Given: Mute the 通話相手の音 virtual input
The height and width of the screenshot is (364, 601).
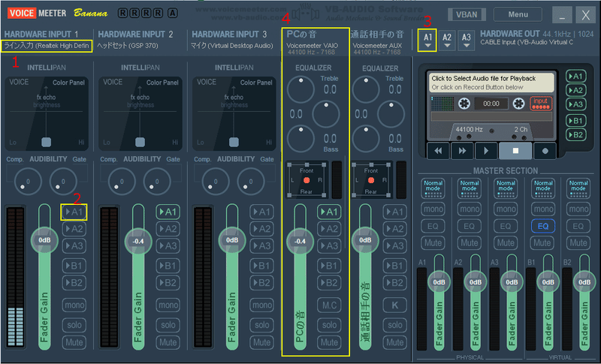Looking at the screenshot, I should (395, 342).
